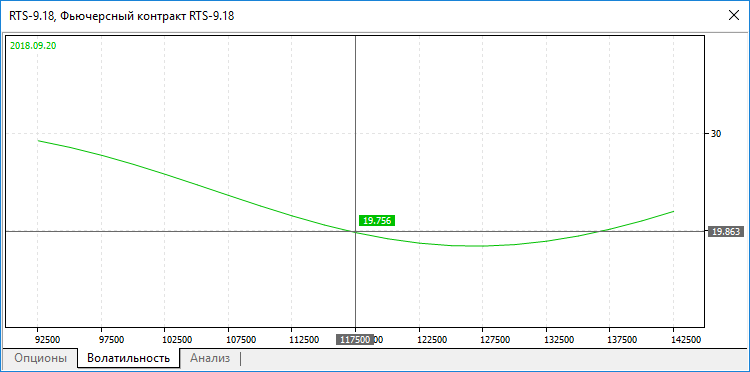Click the 127500 strike axis label
This screenshot has width=750, height=372.
pos(495,339)
